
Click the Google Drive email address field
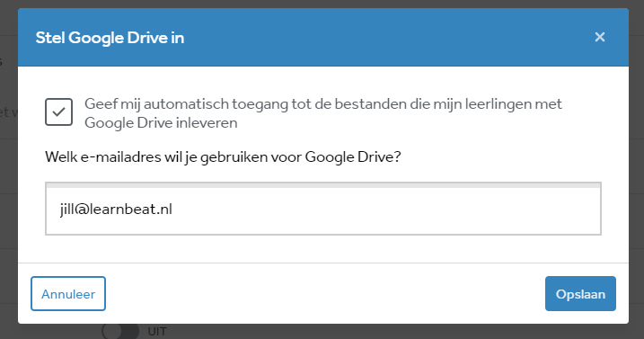coord(323,209)
